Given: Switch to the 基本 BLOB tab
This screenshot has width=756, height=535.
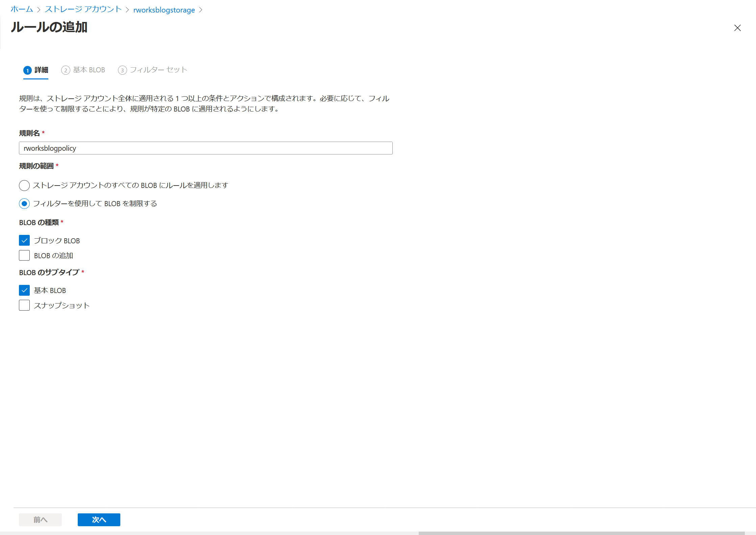Looking at the screenshot, I should pos(83,70).
